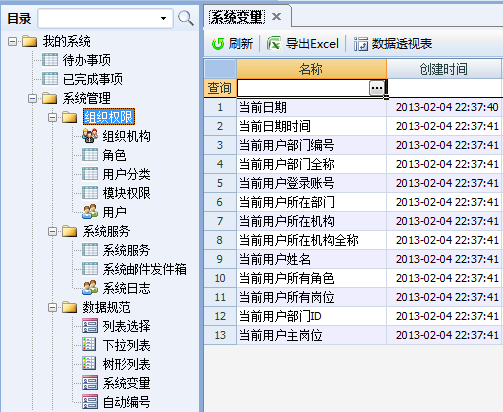Image resolution: width=503 pixels, height=412 pixels.
Task: Select the 组织机构 people icon
Action: click(90, 136)
